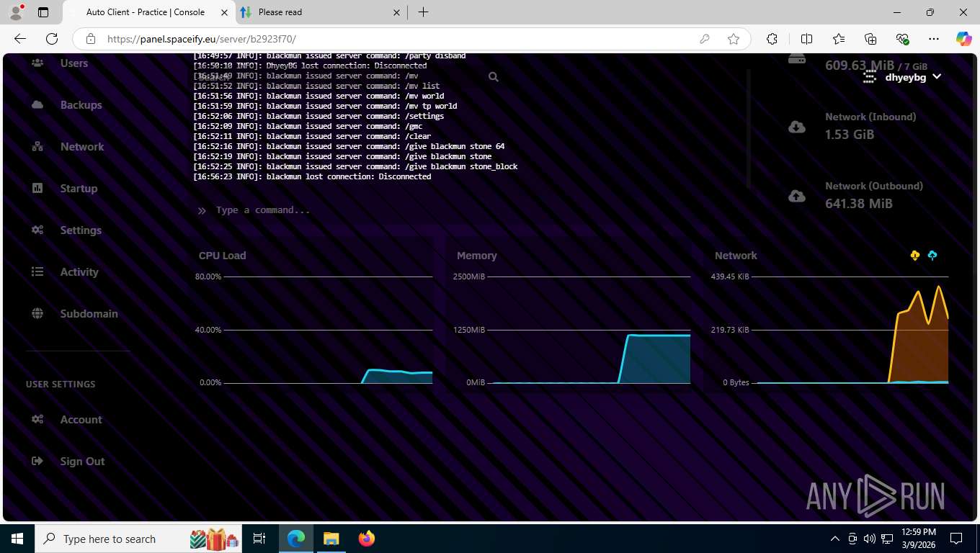Click the Activity list icon
Screen dimensions: 980x553
pos(37,272)
